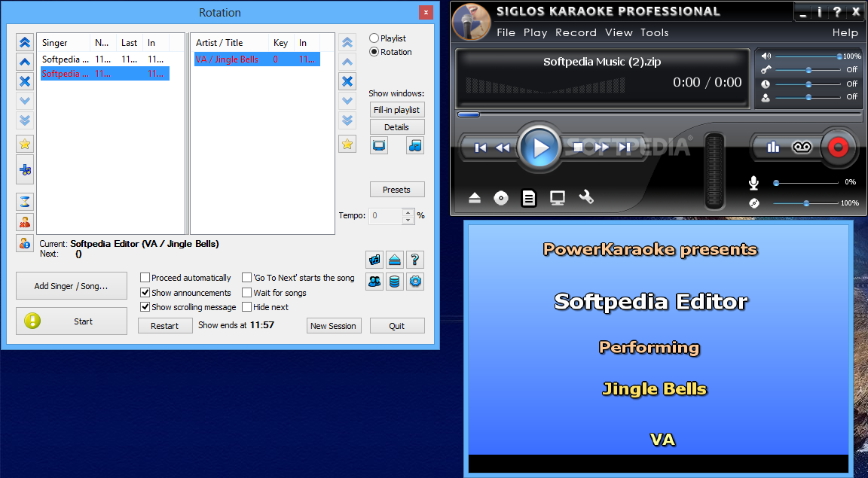Skip to next track in player
Screen dimensions: 868x478
pyautogui.click(x=625, y=147)
